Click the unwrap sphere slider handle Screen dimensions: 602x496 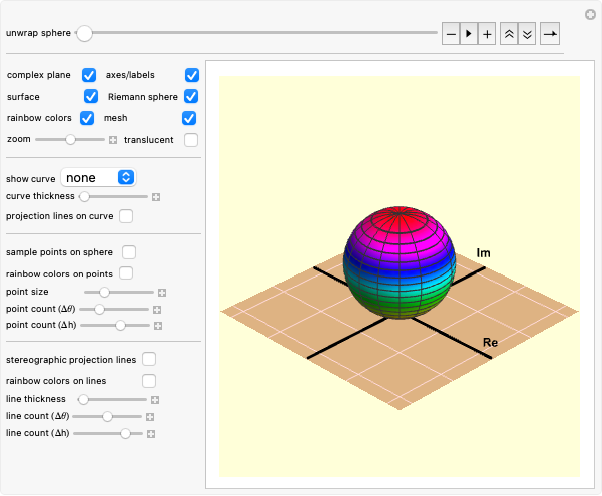coord(85,33)
